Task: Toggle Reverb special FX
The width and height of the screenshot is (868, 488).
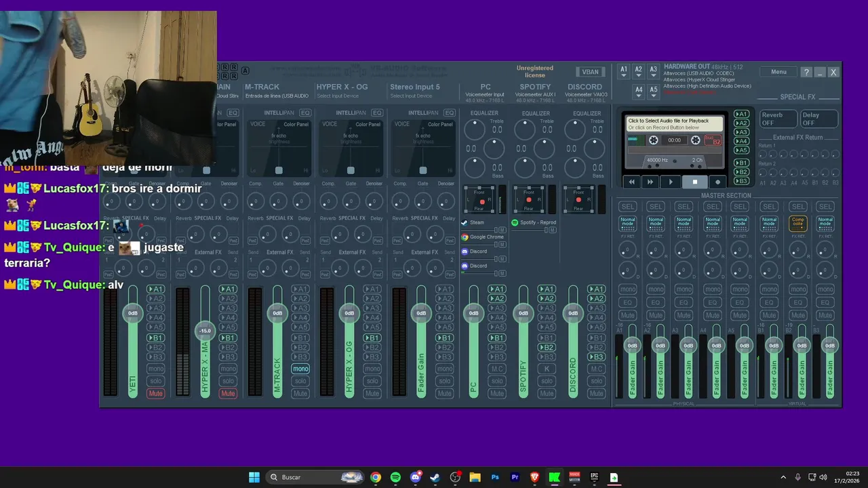Action: [777, 119]
